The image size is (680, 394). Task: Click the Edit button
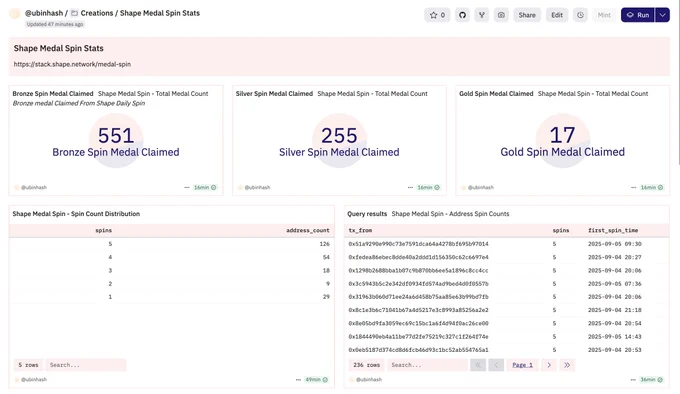pos(557,15)
